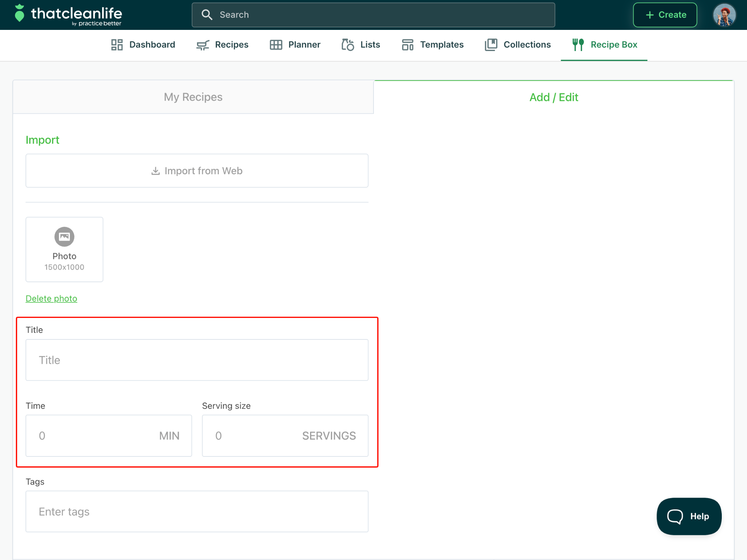Click the import download arrow icon
The width and height of the screenshot is (747, 560).
pyautogui.click(x=156, y=171)
